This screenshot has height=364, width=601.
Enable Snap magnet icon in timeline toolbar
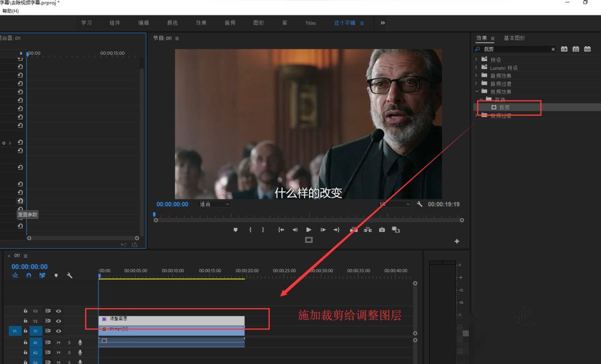[x=29, y=275]
